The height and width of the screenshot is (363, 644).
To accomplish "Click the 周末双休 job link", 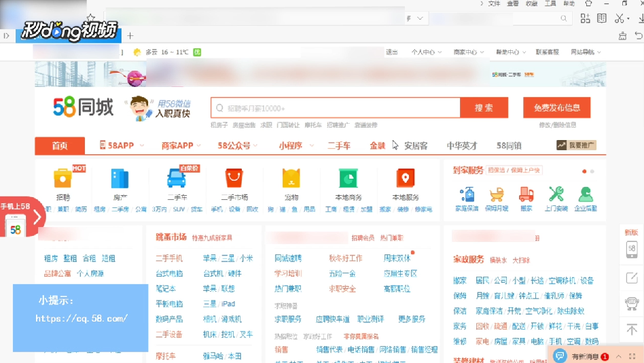I will click(x=397, y=258).
